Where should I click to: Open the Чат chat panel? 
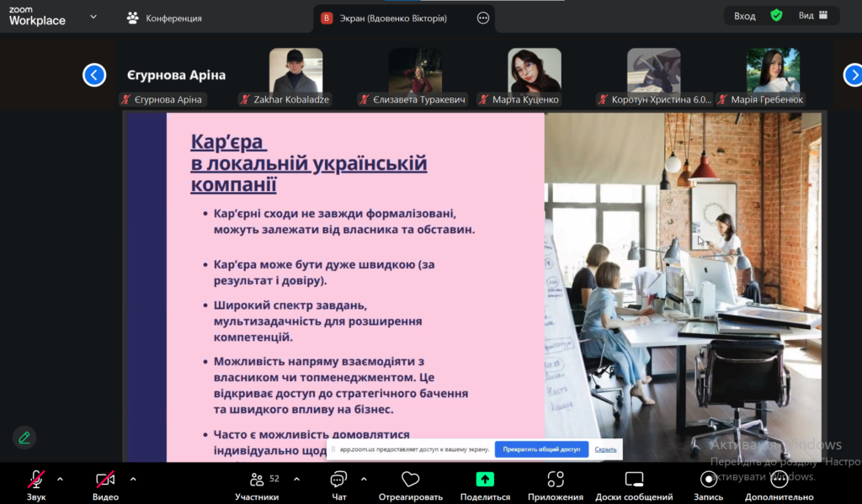pyautogui.click(x=338, y=480)
